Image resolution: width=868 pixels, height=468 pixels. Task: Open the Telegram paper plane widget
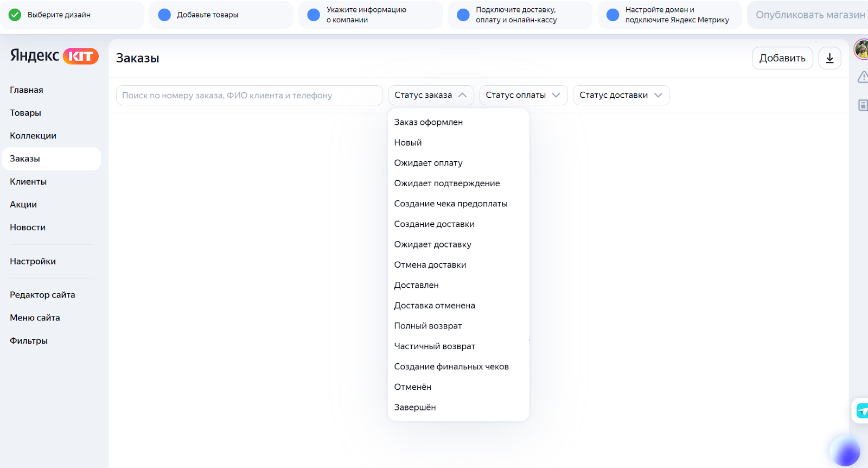[x=862, y=411]
